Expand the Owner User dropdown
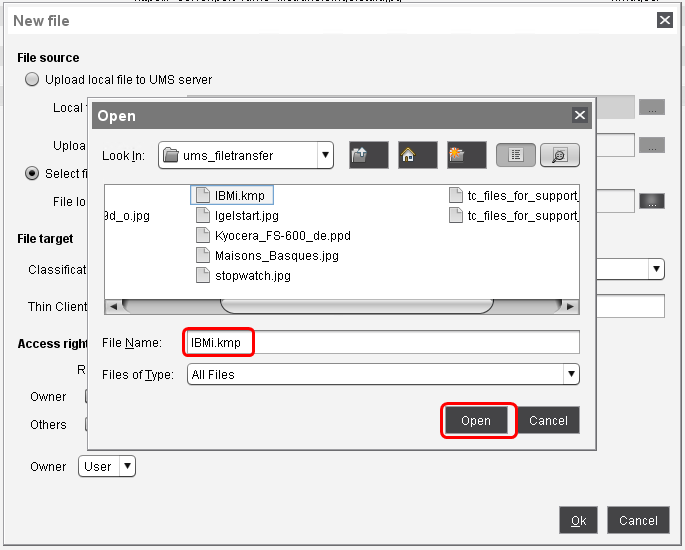The image size is (685, 550). pyautogui.click(x=126, y=466)
